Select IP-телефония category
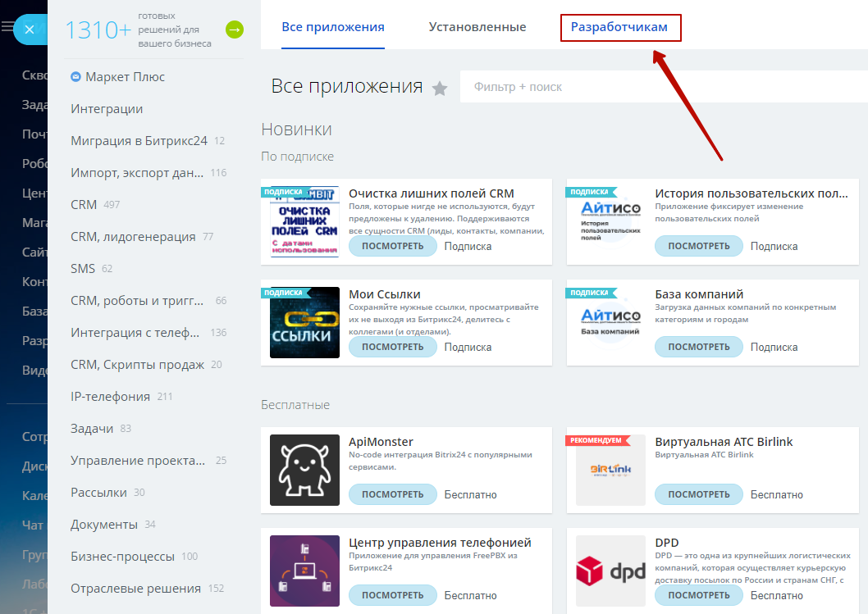 tap(110, 397)
